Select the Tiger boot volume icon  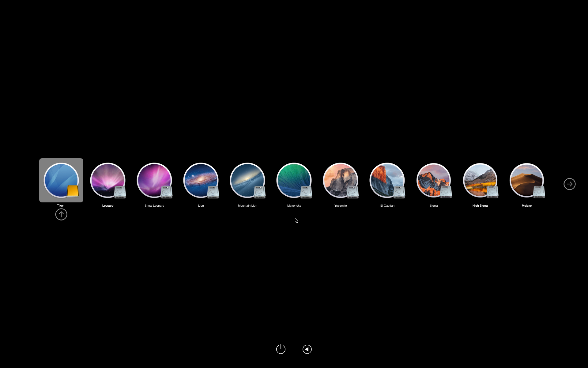61,180
